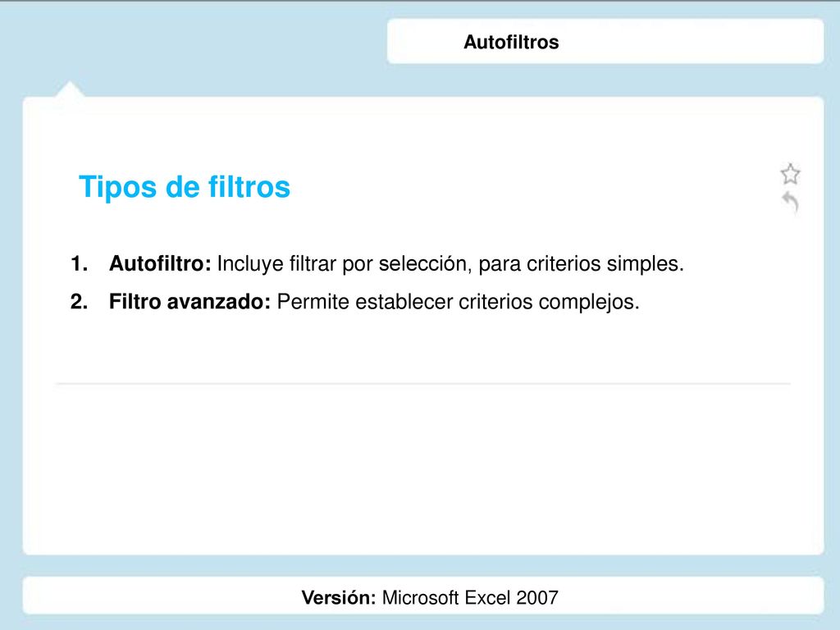Select the Autofiltros header title
The image size is (840, 630).
tap(511, 42)
